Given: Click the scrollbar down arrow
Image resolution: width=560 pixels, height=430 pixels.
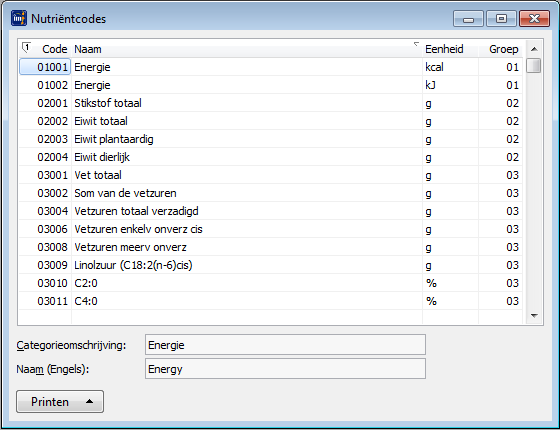Looking at the screenshot, I should point(534,315).
